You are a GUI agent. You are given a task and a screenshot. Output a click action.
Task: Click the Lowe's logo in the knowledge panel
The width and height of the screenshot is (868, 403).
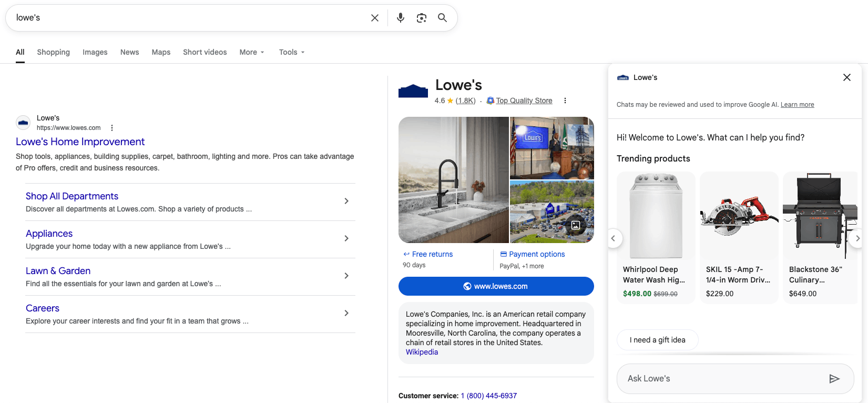click(413, 90)
